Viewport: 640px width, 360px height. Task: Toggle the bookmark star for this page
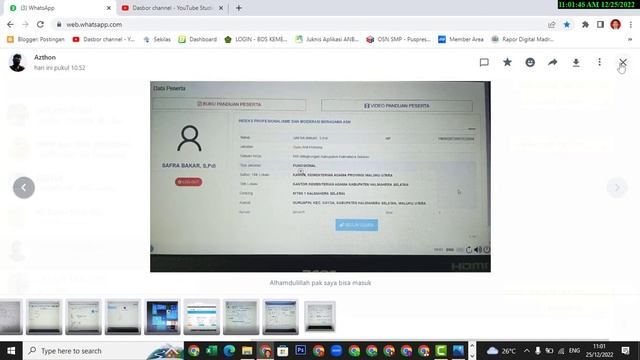click(567, 24)
